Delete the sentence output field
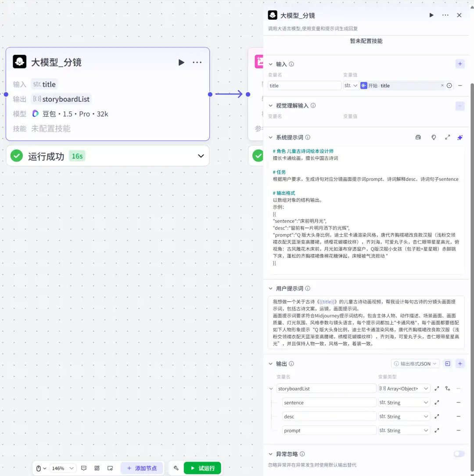 click(x=459, y=403)
